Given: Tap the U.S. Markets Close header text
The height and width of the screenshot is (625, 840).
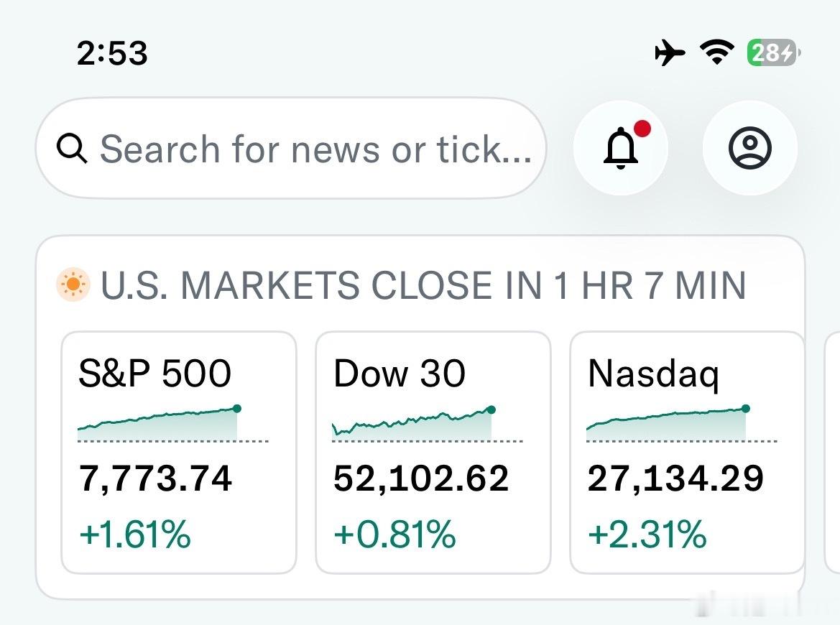Looking at the screenshot, I should (423, 285).
